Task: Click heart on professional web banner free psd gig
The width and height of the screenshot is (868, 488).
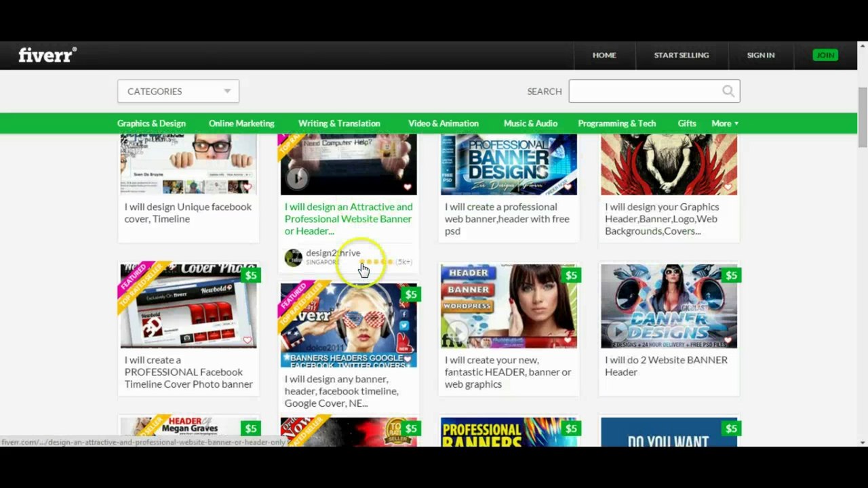Action: pyautogui.click(x=568, y=186)
